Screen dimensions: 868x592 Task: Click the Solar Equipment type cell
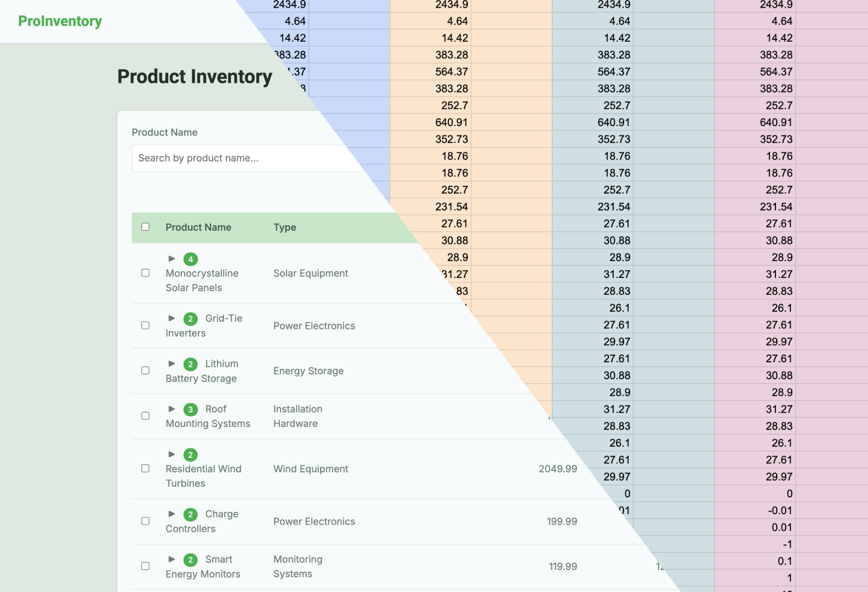pos(311,274)
